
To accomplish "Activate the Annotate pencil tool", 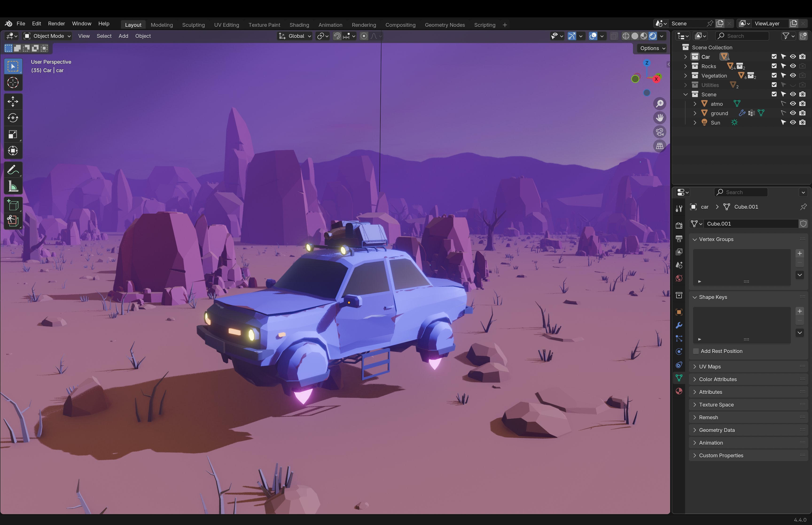I will (x=13, y=170).
